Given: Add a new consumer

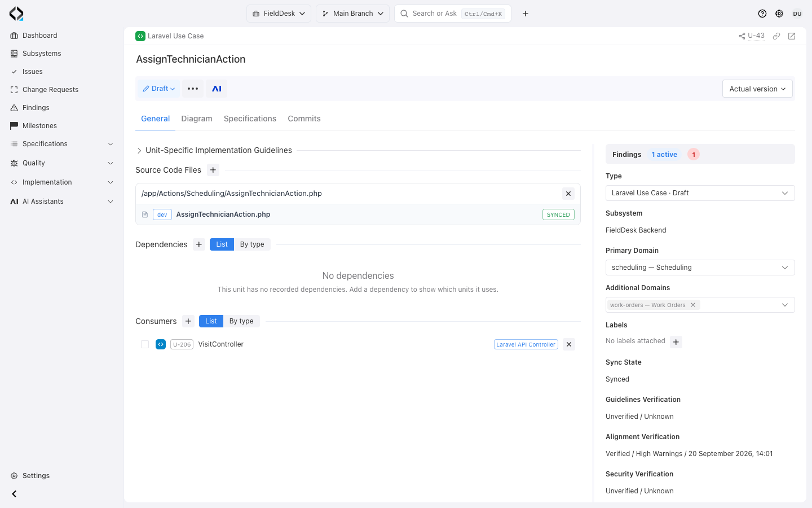Looking at the screenshot, I should [188, 321].
